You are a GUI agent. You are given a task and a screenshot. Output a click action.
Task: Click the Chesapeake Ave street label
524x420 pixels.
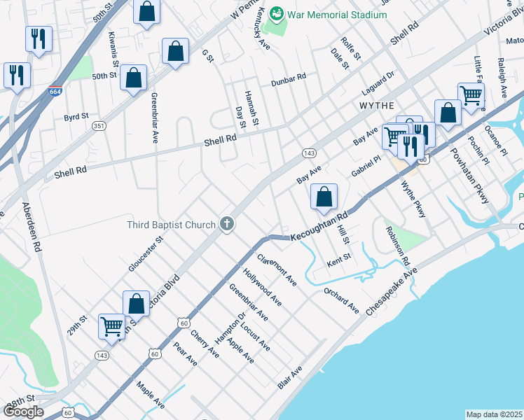coord(392,291)
